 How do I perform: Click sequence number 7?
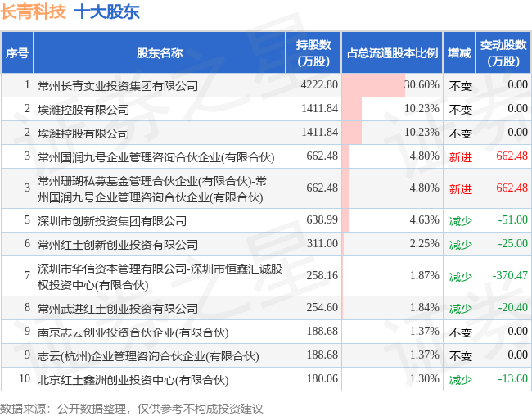coord(28,275)
